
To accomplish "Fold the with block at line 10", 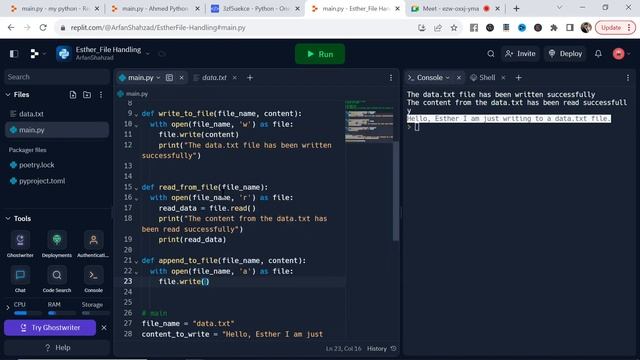I will tap(136, 125).
